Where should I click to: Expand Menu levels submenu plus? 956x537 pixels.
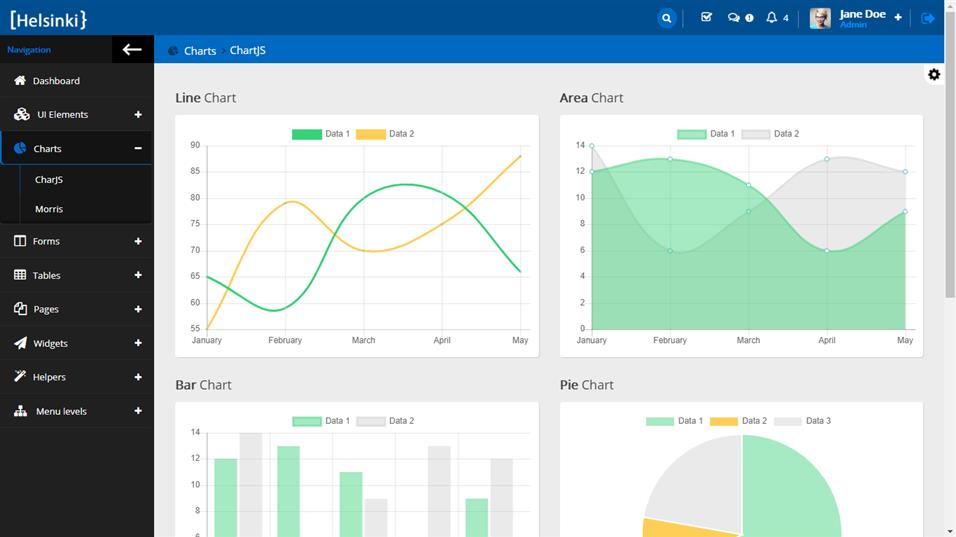(x=138, y=411)
